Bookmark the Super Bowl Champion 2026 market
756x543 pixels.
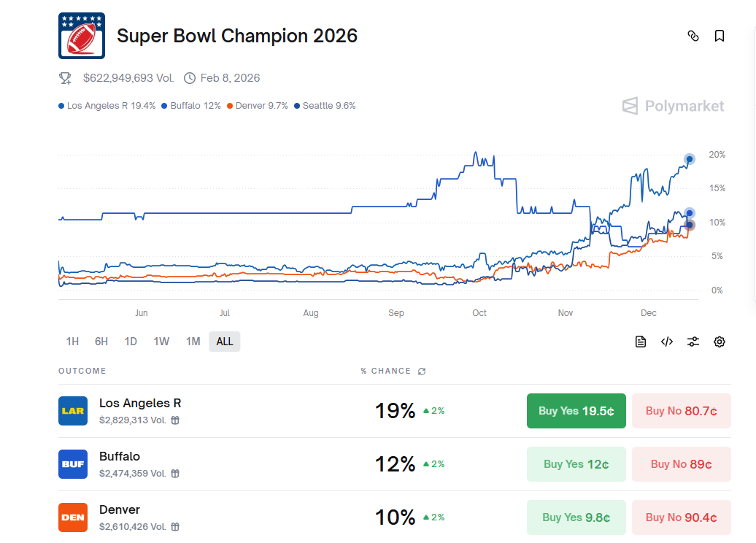720,35
